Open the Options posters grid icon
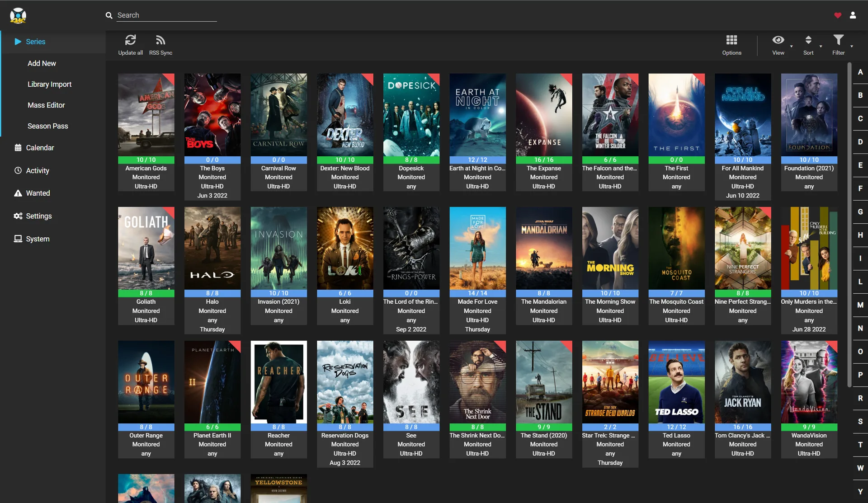 (x=731, y=40)
